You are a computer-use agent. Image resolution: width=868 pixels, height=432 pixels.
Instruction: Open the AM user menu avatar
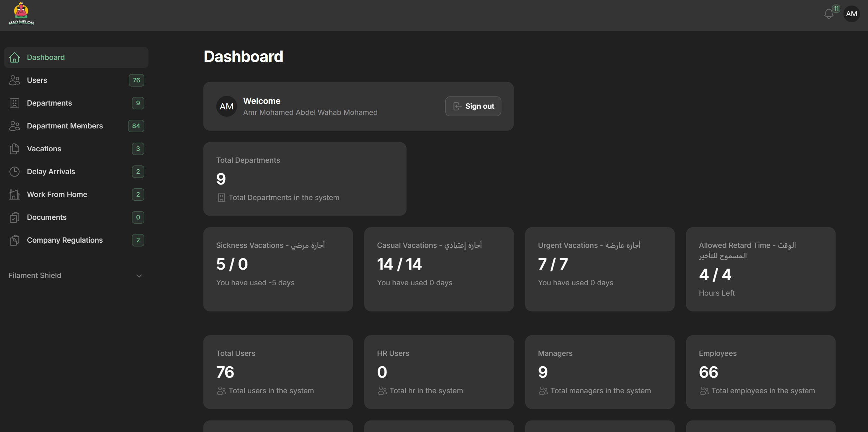click(851, 14)
